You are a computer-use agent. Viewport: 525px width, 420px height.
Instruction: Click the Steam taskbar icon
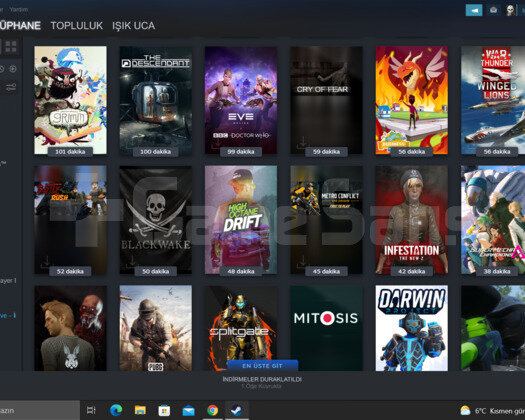click(237, 410)
